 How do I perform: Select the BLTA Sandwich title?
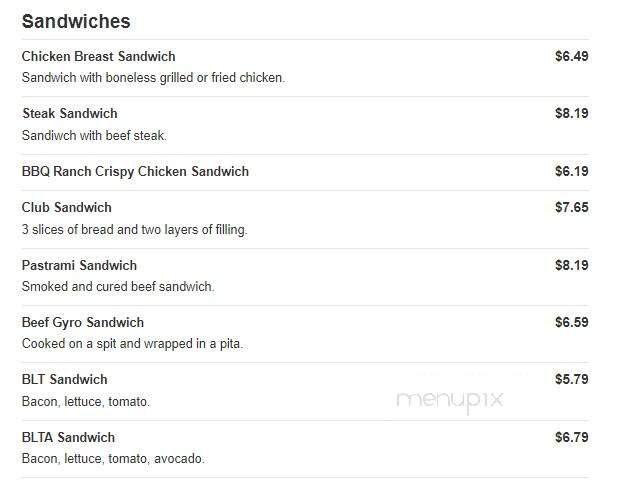(x=68, y=437)
